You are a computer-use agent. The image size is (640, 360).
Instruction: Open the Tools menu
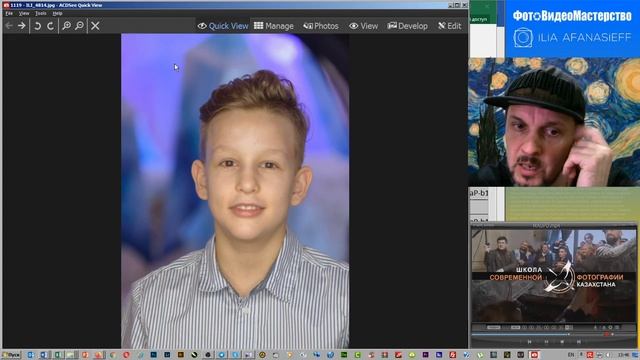click(x=41, y=13)
